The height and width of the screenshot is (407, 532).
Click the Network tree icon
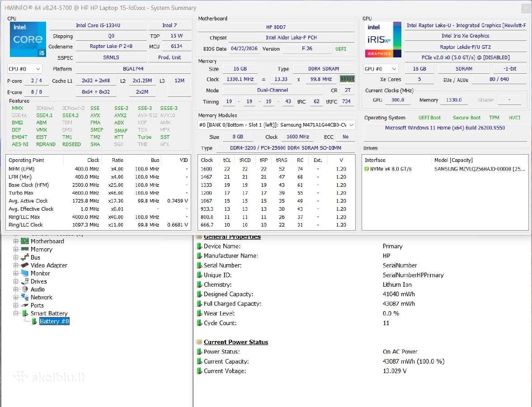(25, 297)
